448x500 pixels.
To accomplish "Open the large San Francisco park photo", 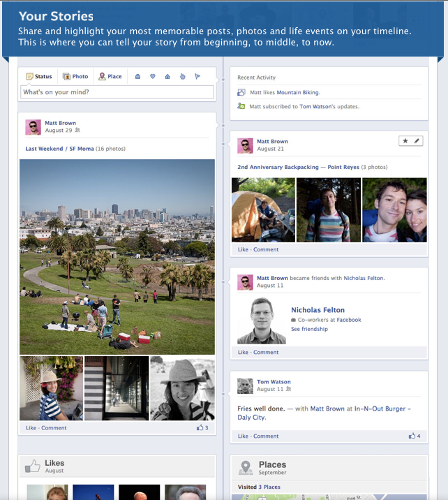I will (x=117, y=256).
